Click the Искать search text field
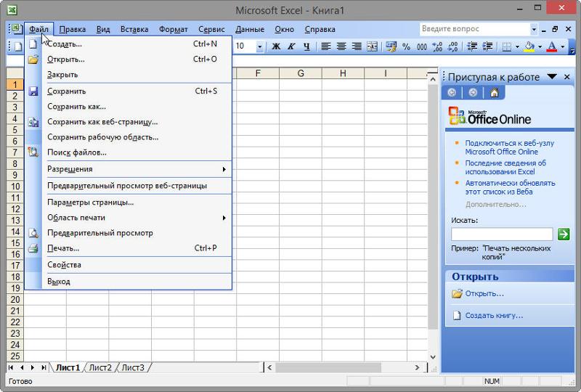The image size is (581, 392). (502, 234)
